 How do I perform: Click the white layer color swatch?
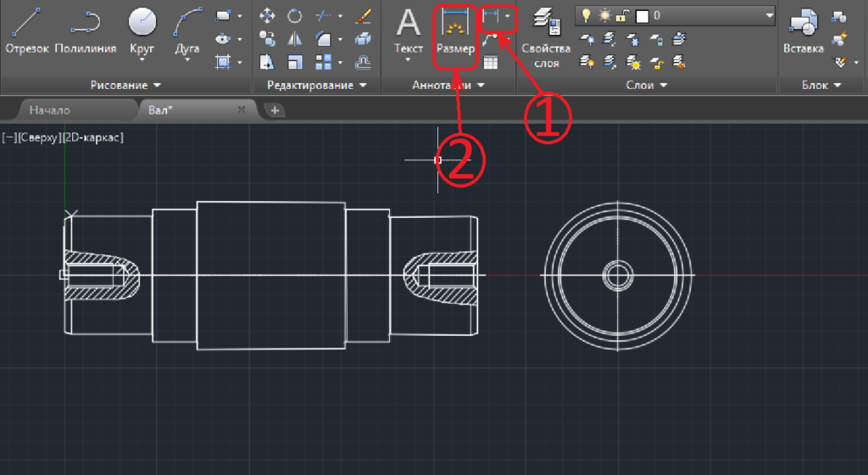pyautogui.click(x=642, y=15)
